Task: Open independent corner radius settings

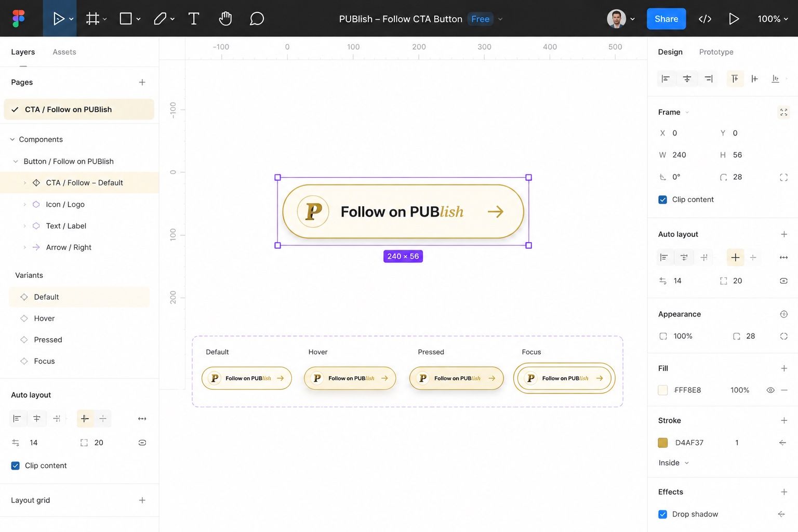Action: pos(783,177)
